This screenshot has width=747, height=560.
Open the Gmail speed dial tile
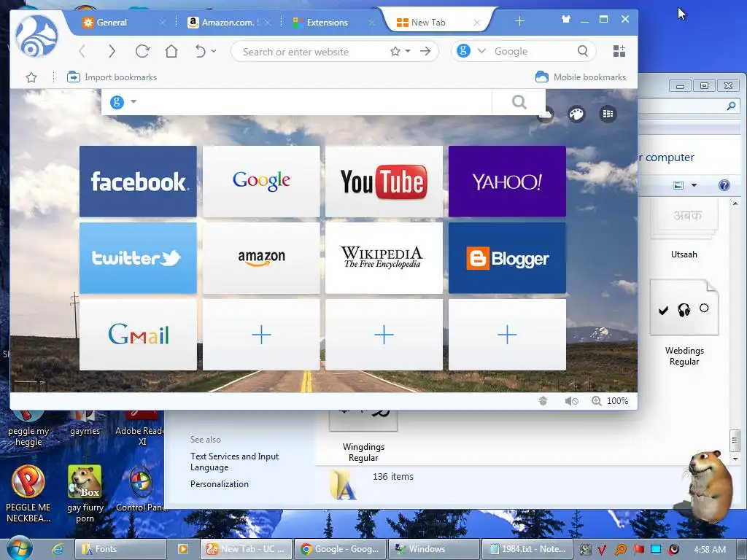[138, 335]
